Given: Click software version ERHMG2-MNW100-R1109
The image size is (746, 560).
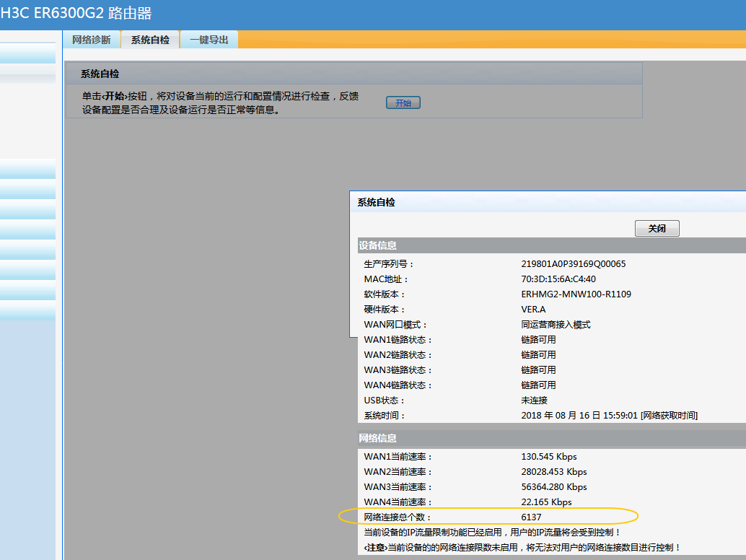Looking at the screenshot, I should 576,294.
